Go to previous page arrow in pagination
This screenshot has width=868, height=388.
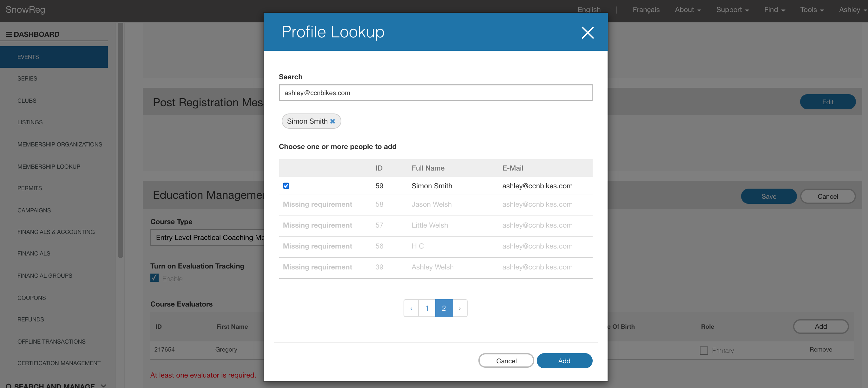411,308
